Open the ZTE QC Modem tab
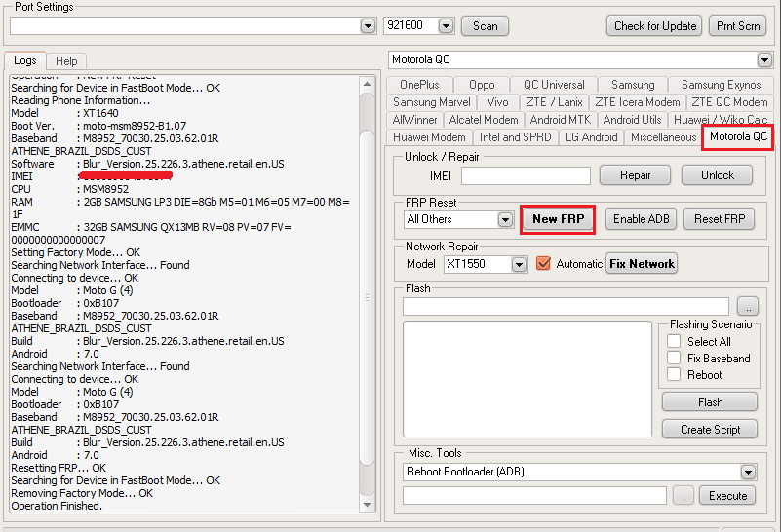Screen dimensions: 781x532 click(x=729, y=102)
